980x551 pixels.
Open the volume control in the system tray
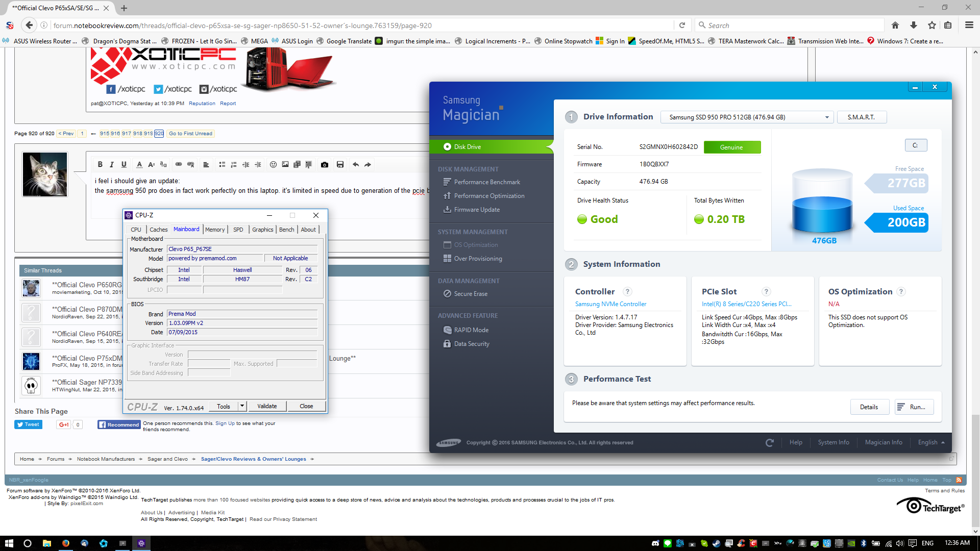(x=900, y=543)
